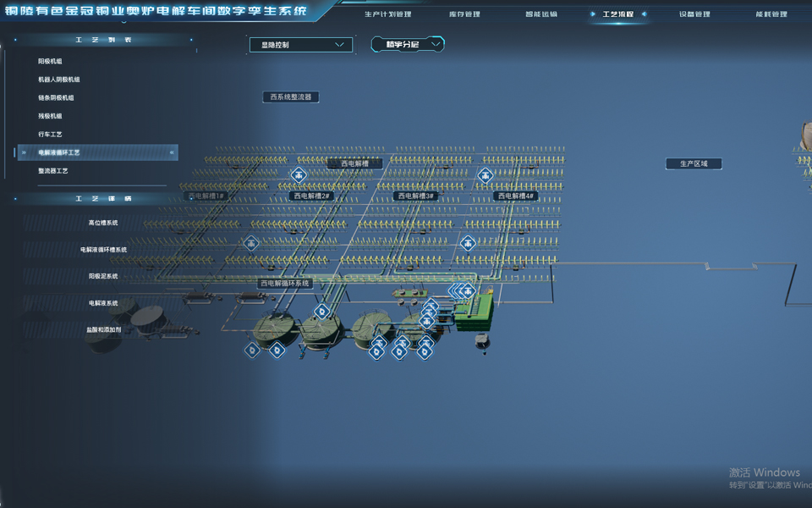
Task: Click the first round storage tank model
Action: [275, 328]
